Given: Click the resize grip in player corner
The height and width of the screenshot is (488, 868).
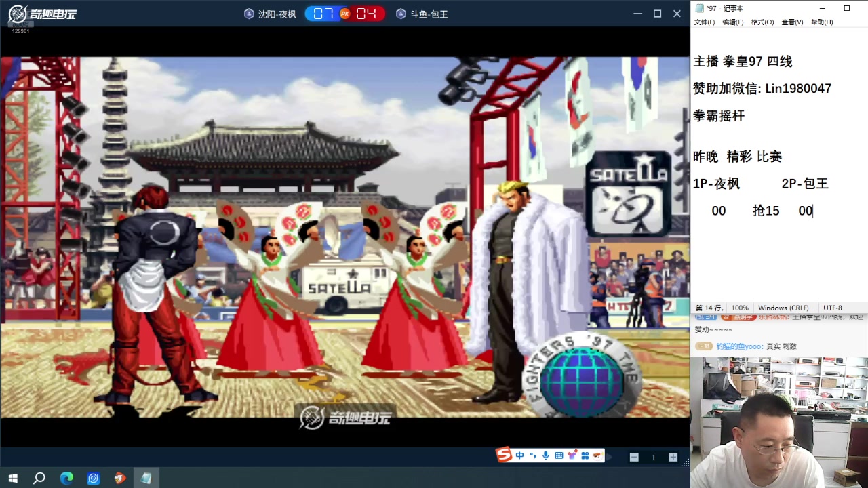Looking at the screenshot, I should (686, 463).
